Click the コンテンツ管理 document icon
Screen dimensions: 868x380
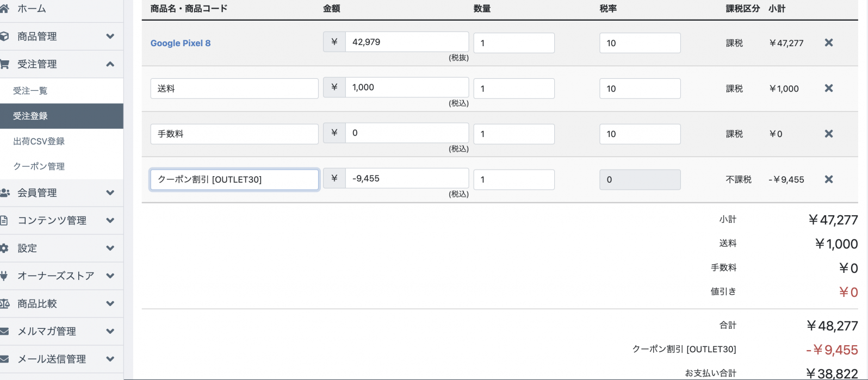[4, 220]
